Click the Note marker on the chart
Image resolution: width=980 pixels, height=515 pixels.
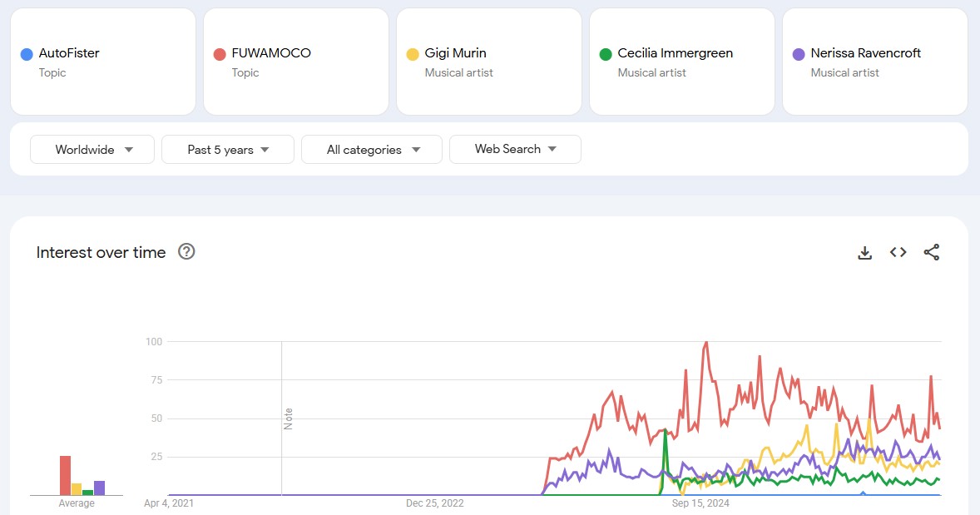pos(288,418)
